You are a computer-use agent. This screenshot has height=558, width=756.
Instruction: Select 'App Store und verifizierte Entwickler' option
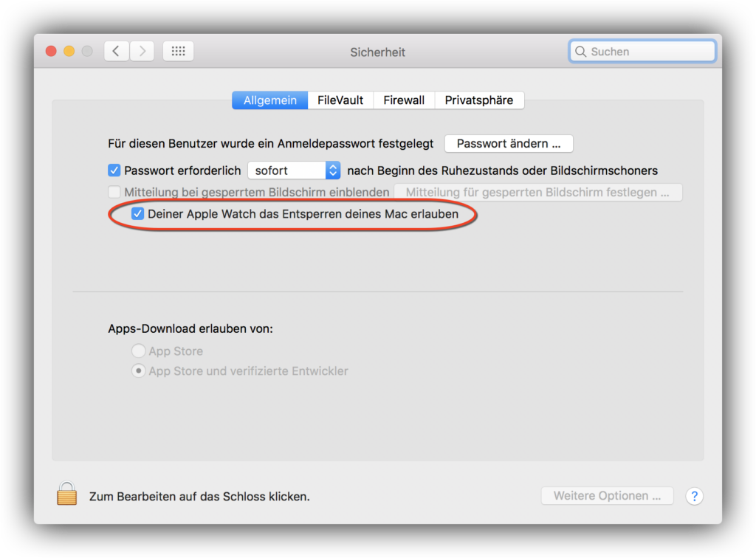pyautogui.click(x=138, y=371)
